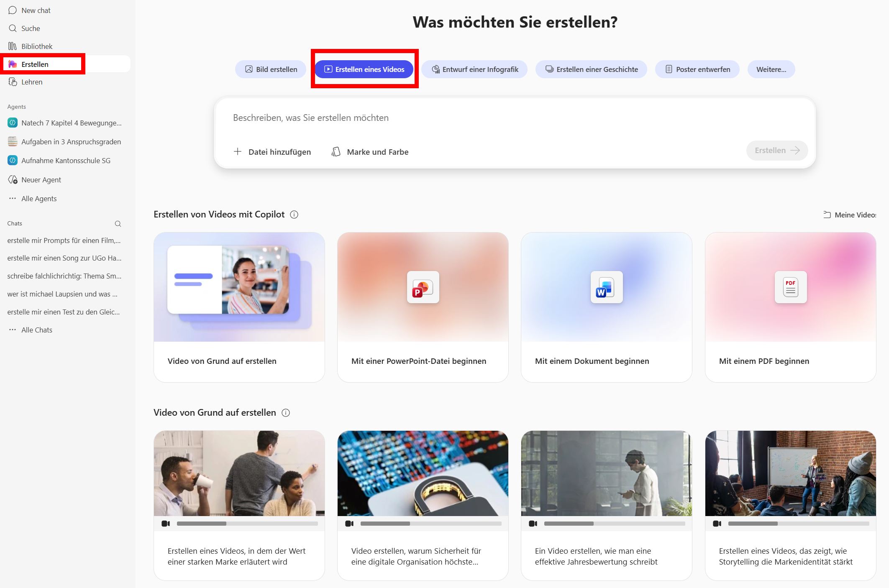Click the info icon next to Erstellen von Videos mit Copilot

pos(294,215)
